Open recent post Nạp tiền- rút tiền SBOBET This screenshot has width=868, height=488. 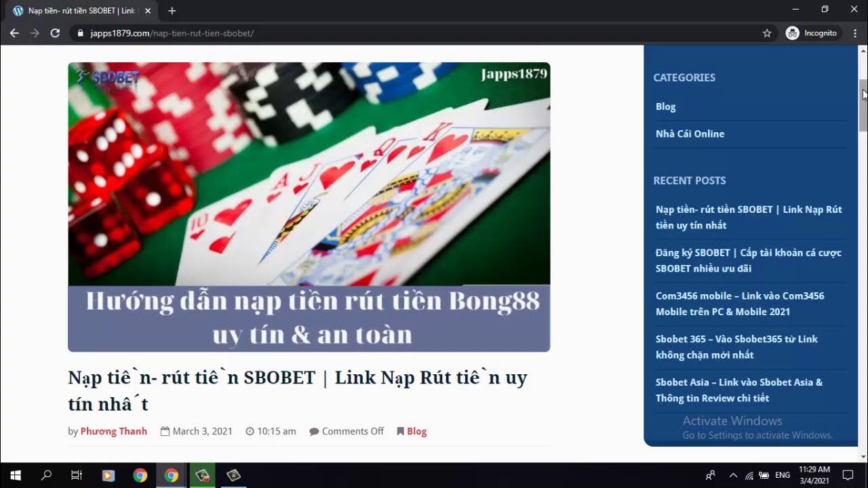(749, 217)
